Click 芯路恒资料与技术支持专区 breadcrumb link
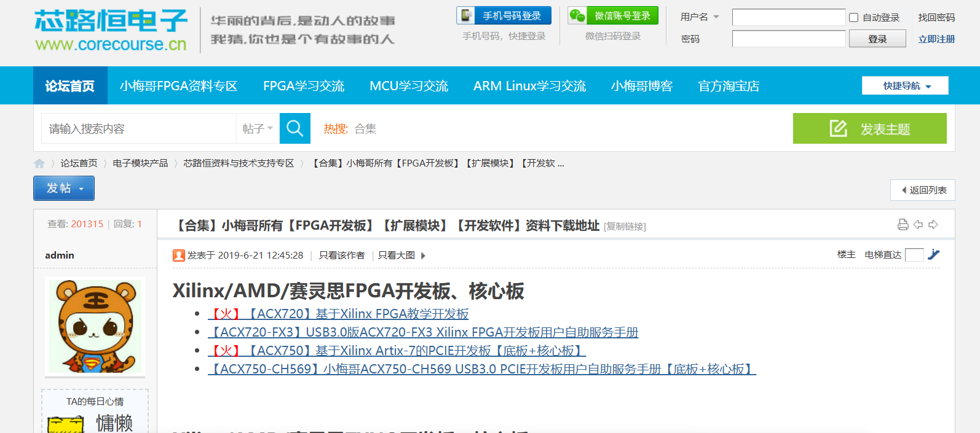980x433 pixels. point(239,163)
